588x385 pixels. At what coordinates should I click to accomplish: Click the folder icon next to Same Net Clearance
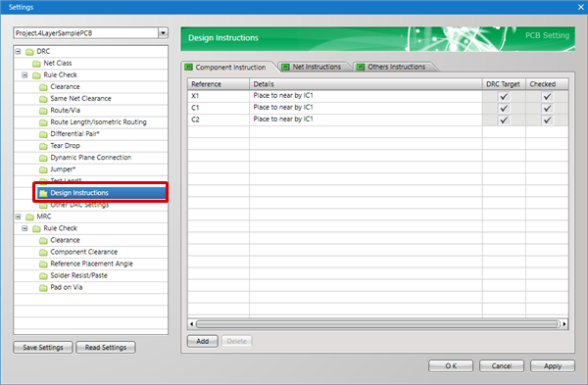click(43, 99)
